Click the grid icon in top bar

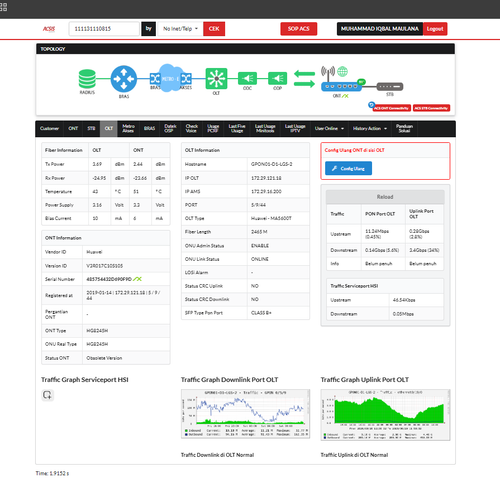pos(3,7)
